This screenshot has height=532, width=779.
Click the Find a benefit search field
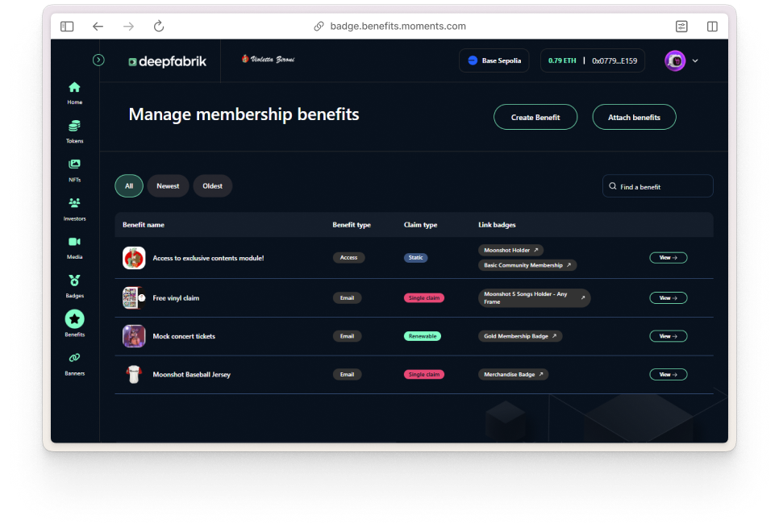[x=658, y=186]
